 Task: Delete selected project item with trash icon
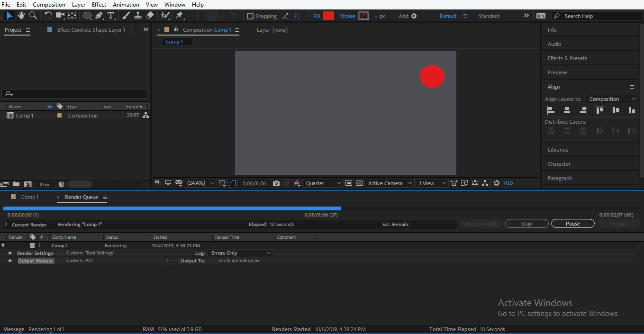click(61, 184)
